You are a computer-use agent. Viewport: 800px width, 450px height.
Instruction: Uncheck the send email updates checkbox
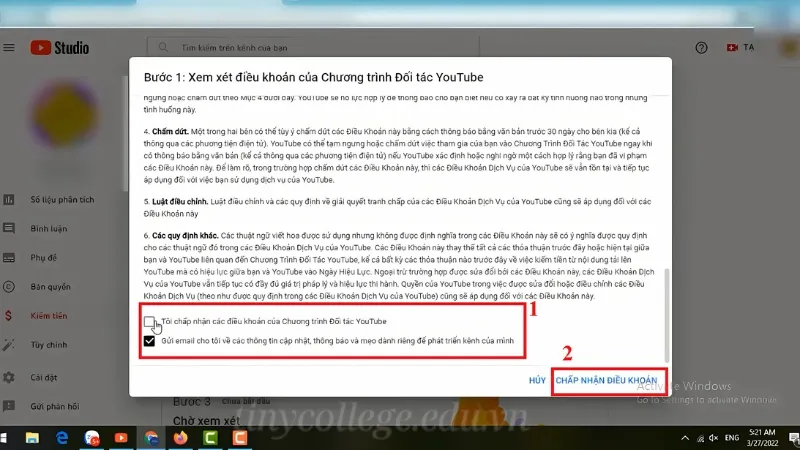tap(149, 341)
